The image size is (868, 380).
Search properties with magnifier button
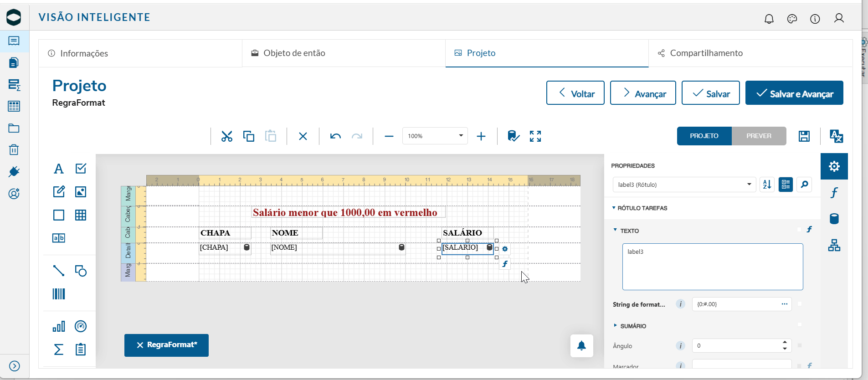tap(804, 185)
